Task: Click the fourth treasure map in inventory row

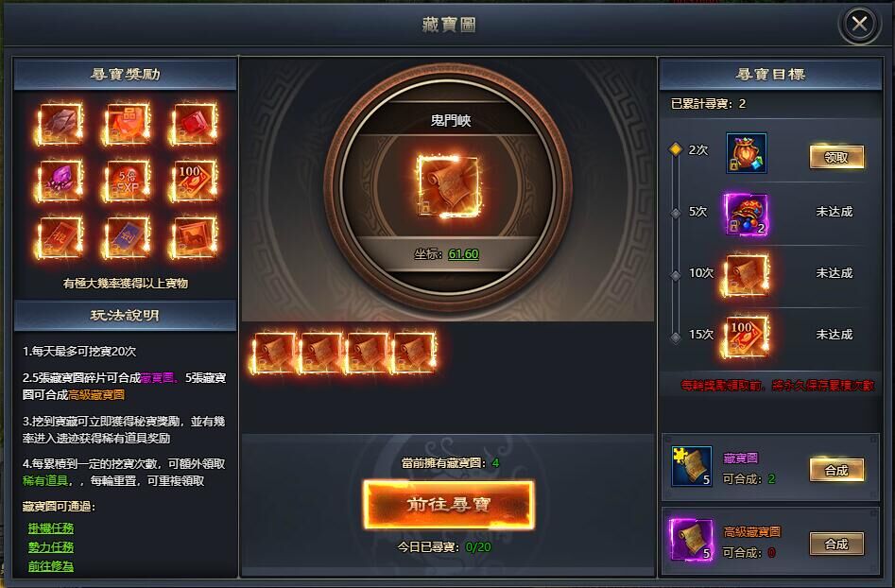Action: (413, 354)
